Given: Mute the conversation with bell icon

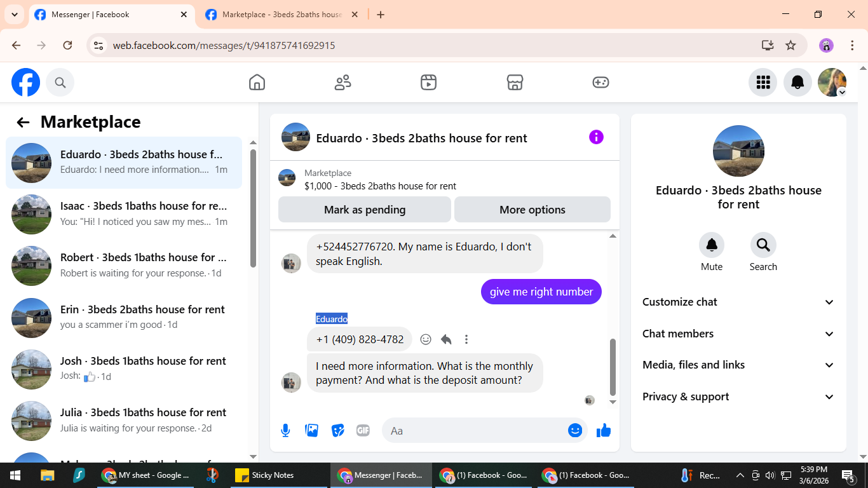Looking at the screenshot, I should coord(712,245).
